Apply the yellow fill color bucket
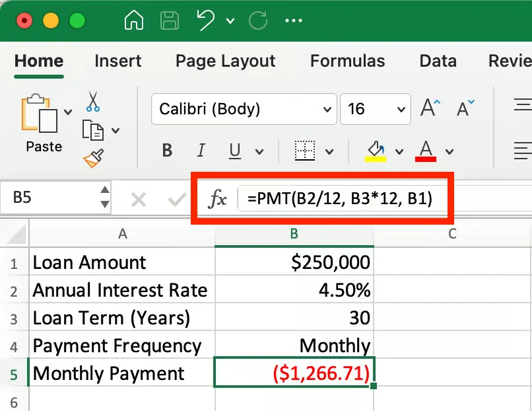 click(376, 150)
